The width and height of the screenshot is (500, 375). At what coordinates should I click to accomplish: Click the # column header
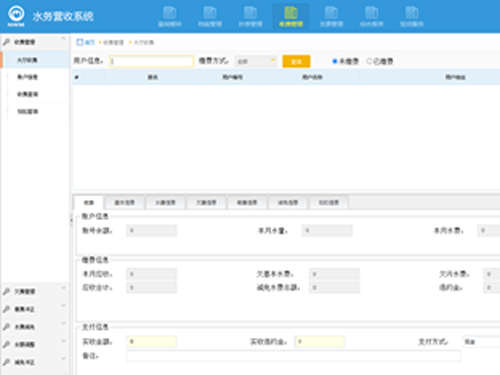tap(77, 77)
